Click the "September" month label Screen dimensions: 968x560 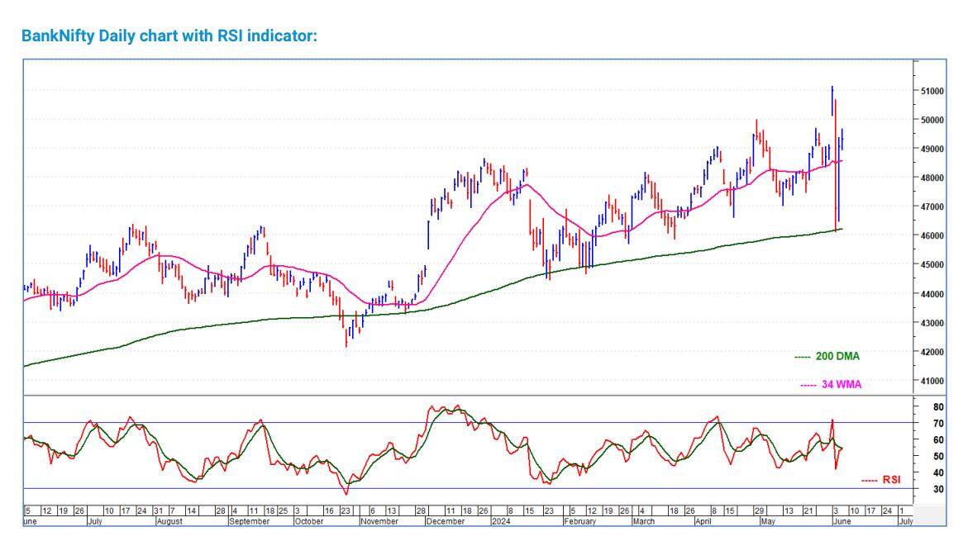click(x=250, y=522)
